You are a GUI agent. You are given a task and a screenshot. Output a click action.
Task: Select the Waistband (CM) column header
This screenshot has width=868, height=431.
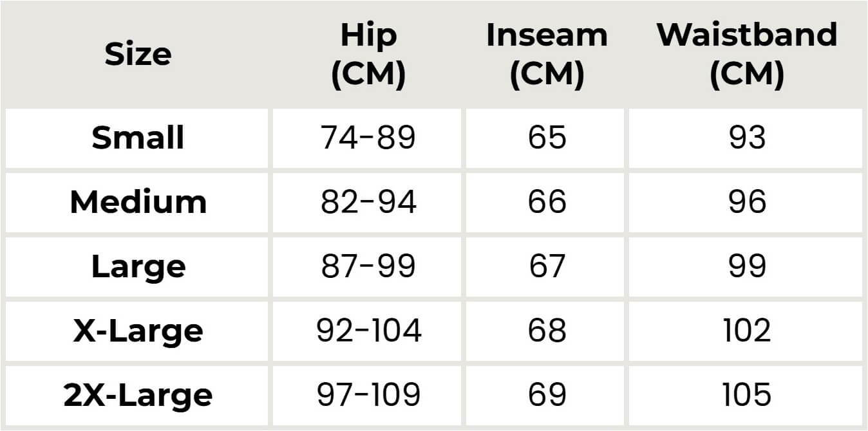pyautogui.click(x=747, y=55)
